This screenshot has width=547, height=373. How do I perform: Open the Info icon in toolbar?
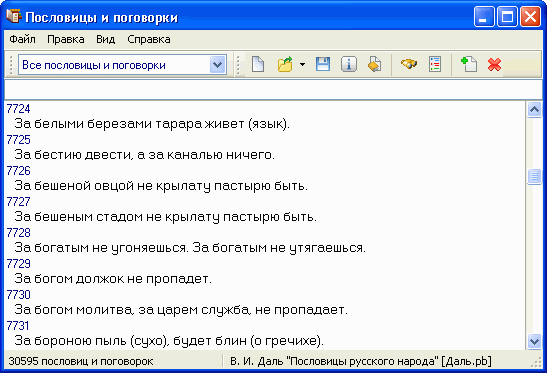point(349,65)
